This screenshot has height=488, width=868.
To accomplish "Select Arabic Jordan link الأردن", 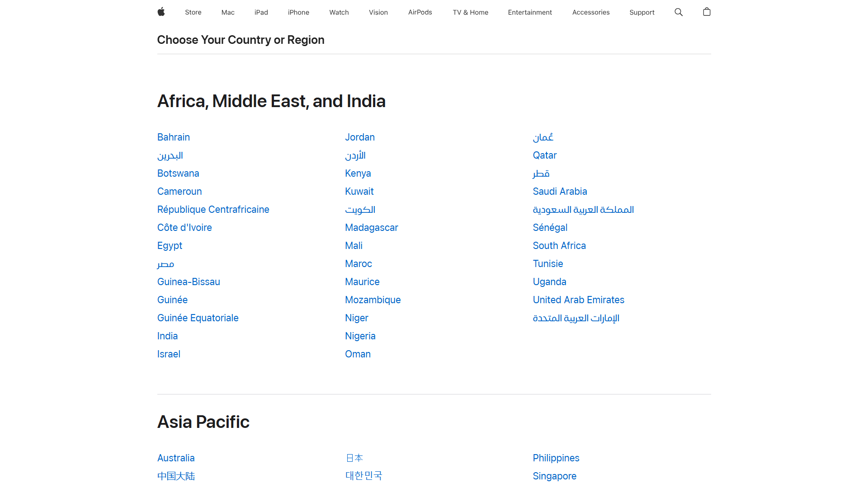I will pyautogui.click(x=355, y=156).
